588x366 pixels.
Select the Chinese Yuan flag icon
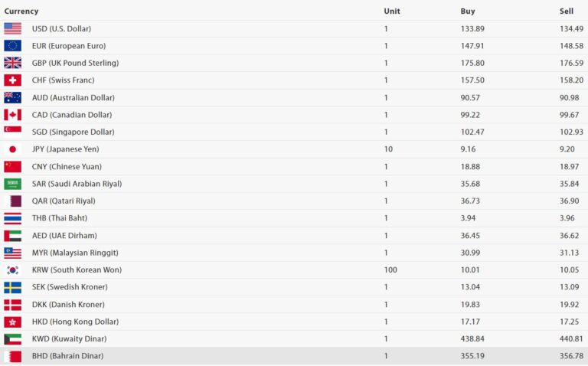pos(12,167)
